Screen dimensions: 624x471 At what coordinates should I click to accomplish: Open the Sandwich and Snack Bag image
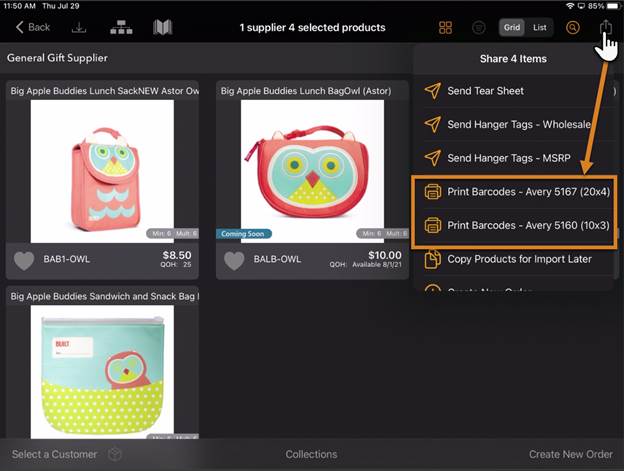102,372
